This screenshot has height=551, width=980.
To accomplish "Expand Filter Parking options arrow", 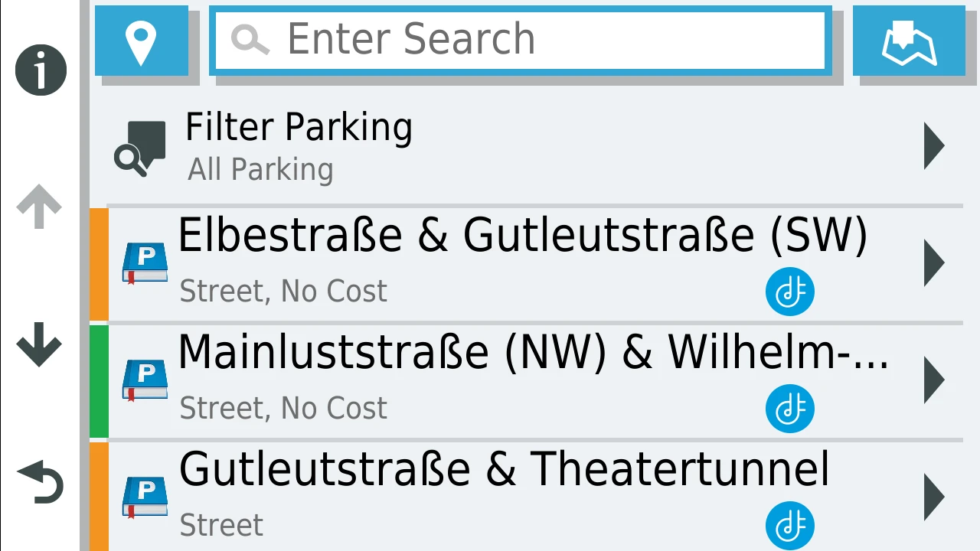I will coord(933,145).
